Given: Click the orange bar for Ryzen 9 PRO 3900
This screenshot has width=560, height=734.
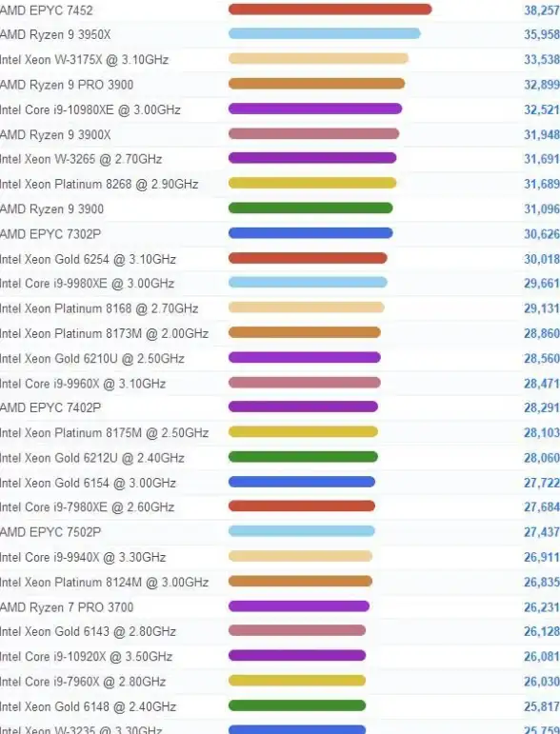Looking at the screenshot, I should (316, 84).
